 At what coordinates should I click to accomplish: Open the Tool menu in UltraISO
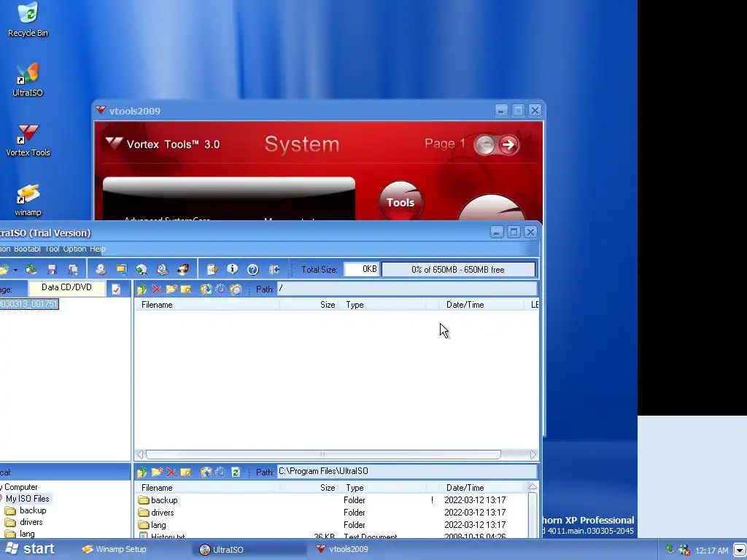click(52, 249)
